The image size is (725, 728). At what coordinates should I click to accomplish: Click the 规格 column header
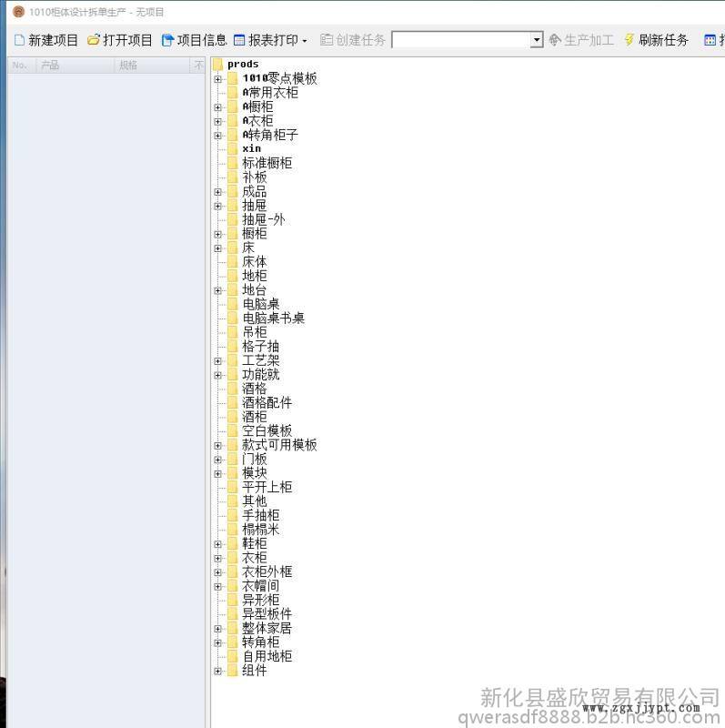[128, 66]
